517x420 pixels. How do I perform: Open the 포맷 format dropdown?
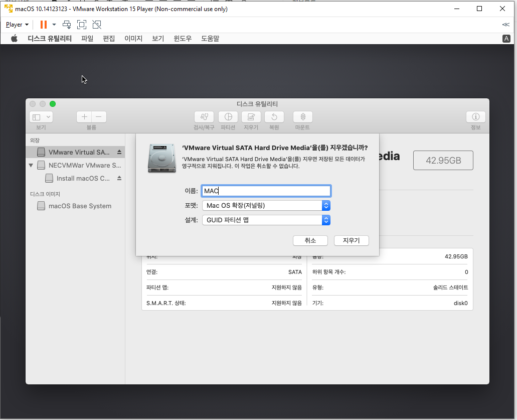(266, 206)
